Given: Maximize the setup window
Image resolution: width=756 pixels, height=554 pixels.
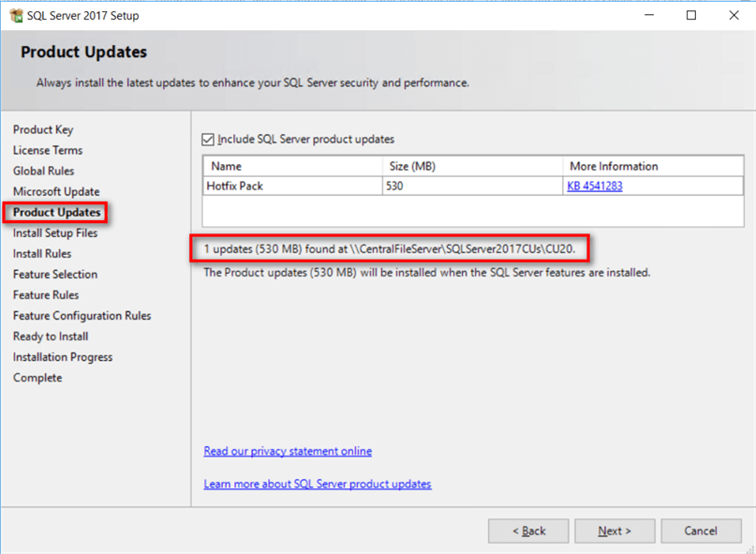Looking at the screenshot, I should tap(691, 15).
